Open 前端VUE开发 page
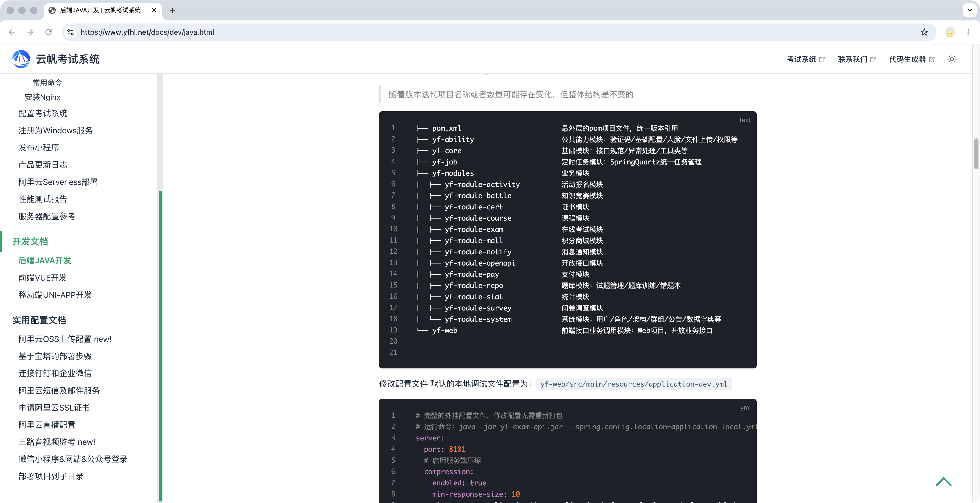The image size is (980, 503). 42,278
